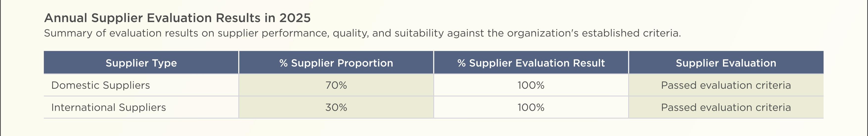
Task: Click Domestic Suppliers 100% evaluation result
Action: (x=531, y=85)
